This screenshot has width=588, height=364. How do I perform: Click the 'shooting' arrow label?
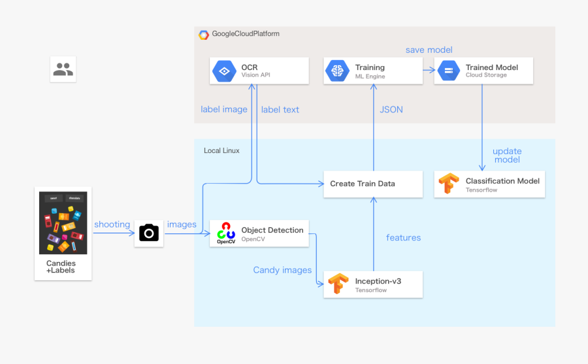[112, 225]
